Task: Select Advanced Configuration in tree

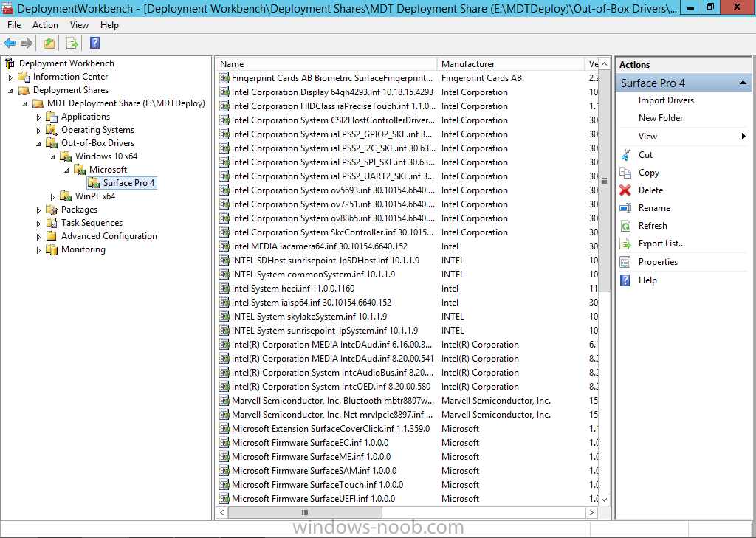Action: pyautogui.click(x=109, y=236)
